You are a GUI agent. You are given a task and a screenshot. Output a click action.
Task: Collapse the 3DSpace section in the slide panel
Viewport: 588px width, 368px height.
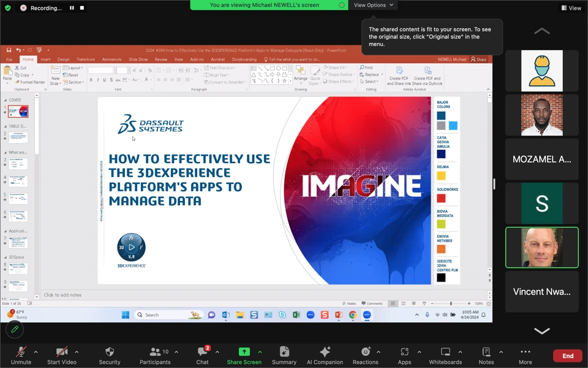click(x=6, y=258)
